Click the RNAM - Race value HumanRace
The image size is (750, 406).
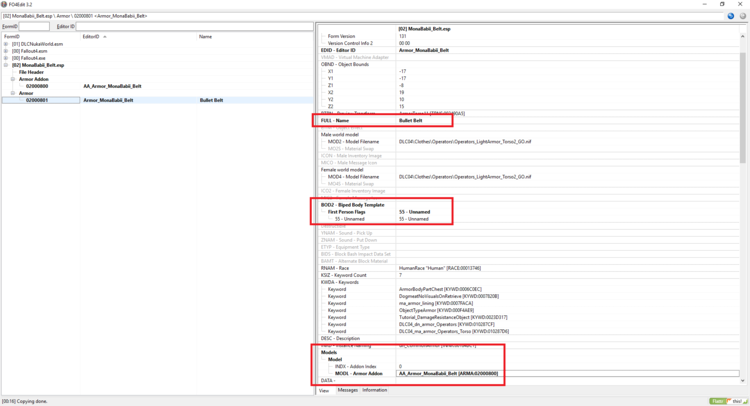point(440,268)
